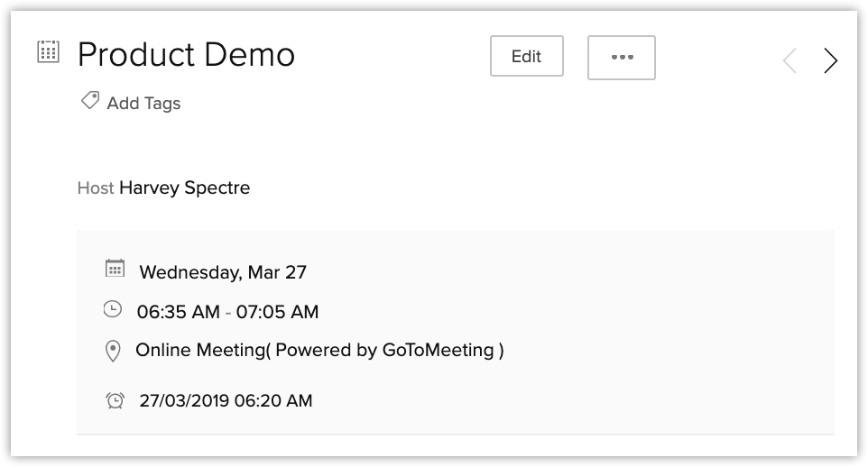Go to the next record arrow
Screen dimensions: 868x467
[831, 60]
